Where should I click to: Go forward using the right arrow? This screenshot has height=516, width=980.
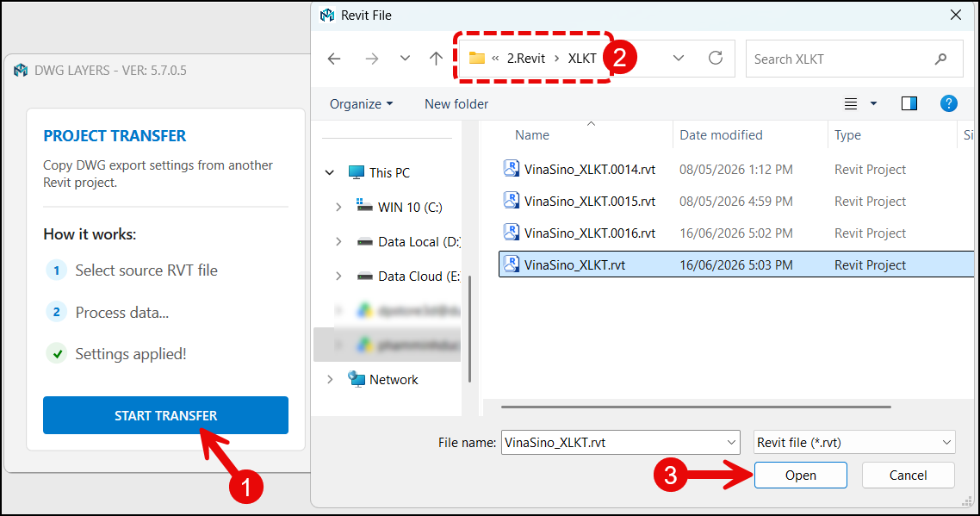(372, 59)
